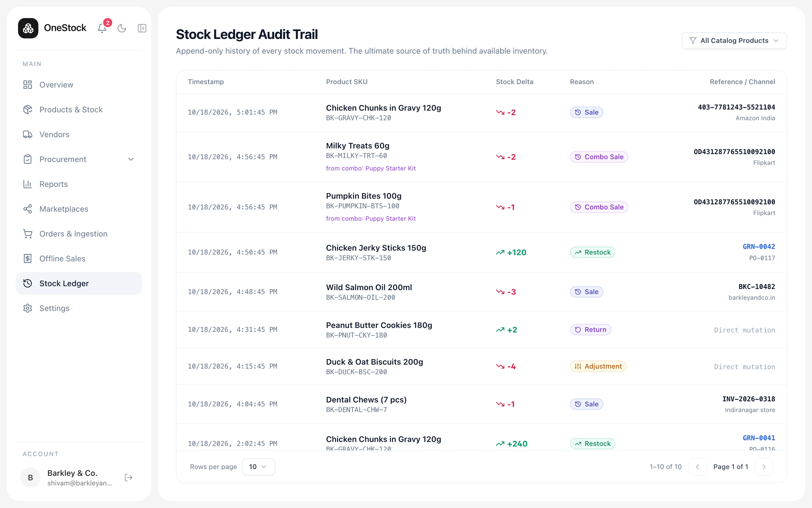This screenshot has height=508, width=812.
Task: Click the Adjustment reason badge
Action: tap(598, 366)
